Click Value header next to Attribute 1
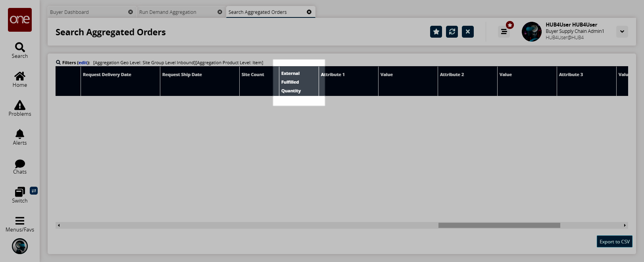Viewport: 644px width, 262px height. tap(408, 81)
